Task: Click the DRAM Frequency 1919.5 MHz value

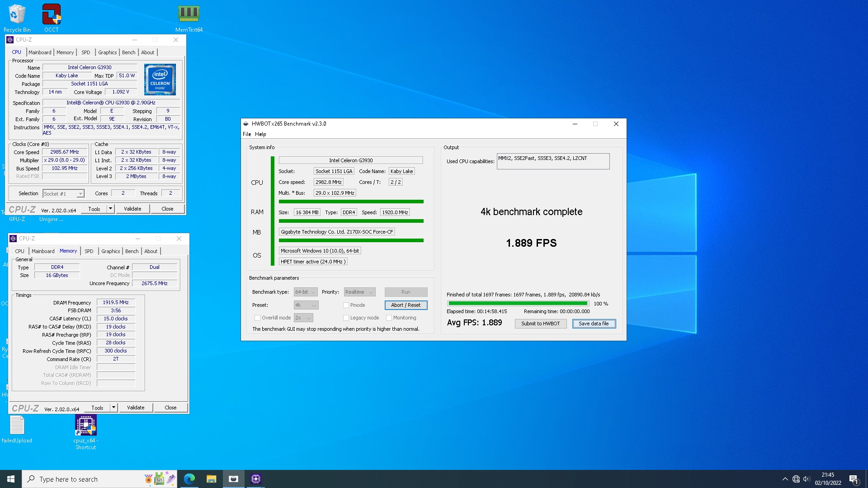Action: [116, 303]
